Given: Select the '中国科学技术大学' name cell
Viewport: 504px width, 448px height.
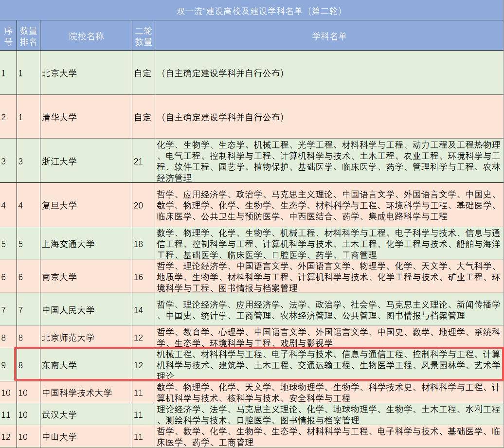Looking at the screenshot, I should [77, 393].
